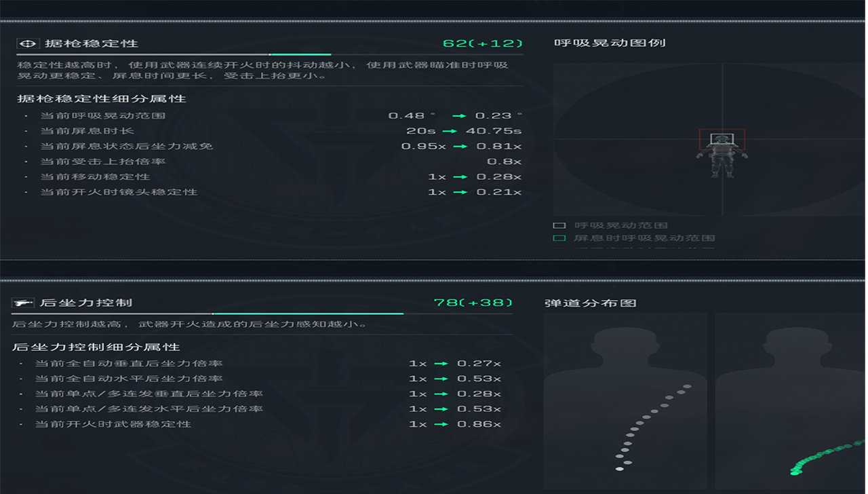Click green arrow in 当前全自动垂直后坐力倍率 row
The width and height of the screenshot is (868, 494).
pyautogui.click(x=441, y=364)
